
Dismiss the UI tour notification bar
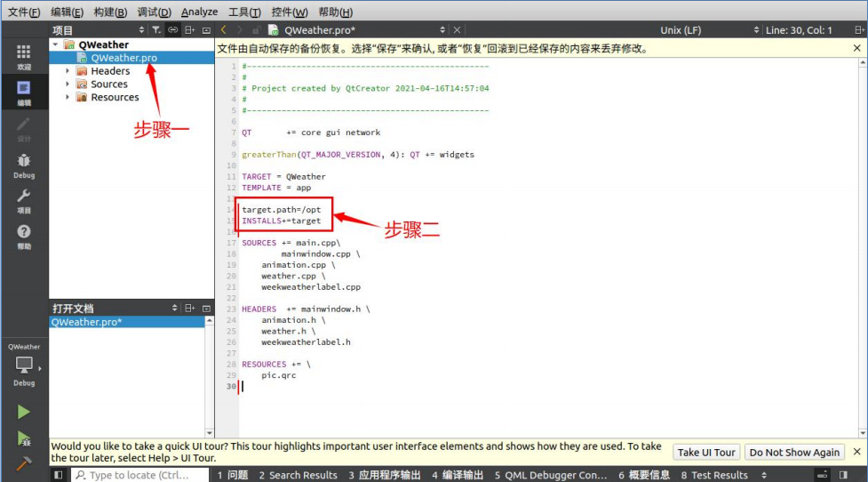click(x=857, y=452)
